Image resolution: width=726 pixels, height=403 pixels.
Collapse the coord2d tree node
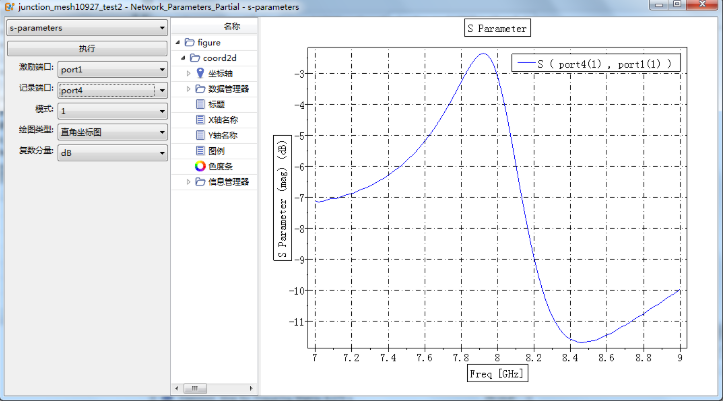179,58
